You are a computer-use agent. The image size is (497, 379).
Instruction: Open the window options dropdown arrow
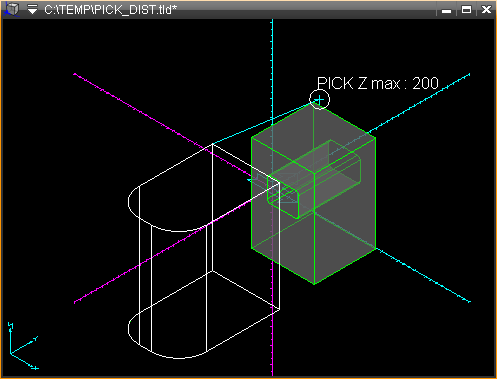[x=32, y=10]
